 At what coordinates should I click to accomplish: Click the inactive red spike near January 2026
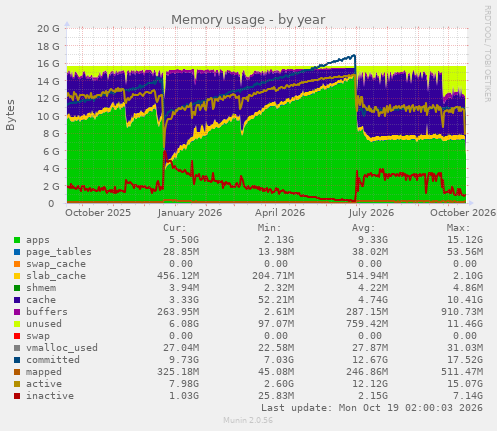click(165, 153)
